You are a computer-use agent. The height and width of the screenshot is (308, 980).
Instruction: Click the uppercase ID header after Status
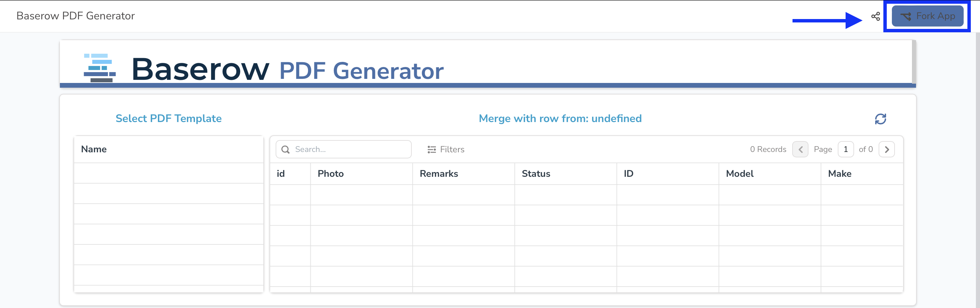click(628, 174)
